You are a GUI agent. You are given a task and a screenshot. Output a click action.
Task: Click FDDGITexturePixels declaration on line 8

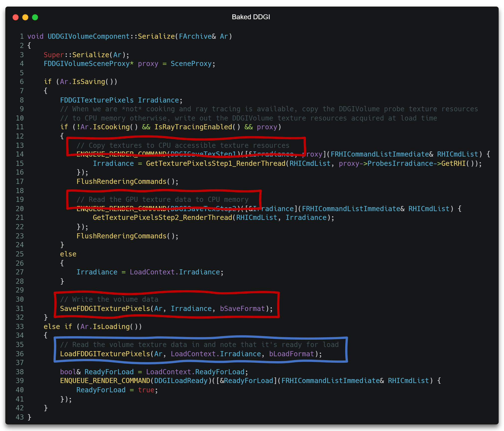click(97, 100)
